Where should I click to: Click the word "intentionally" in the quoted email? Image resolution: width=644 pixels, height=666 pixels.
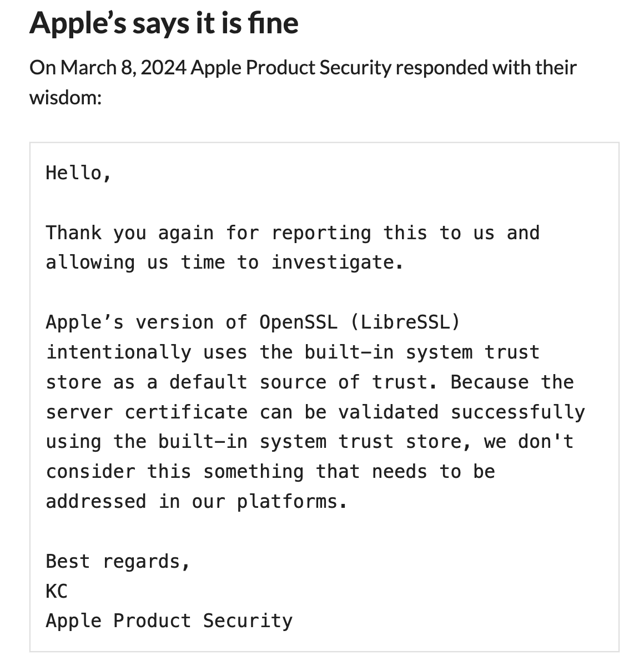[118, 352]
